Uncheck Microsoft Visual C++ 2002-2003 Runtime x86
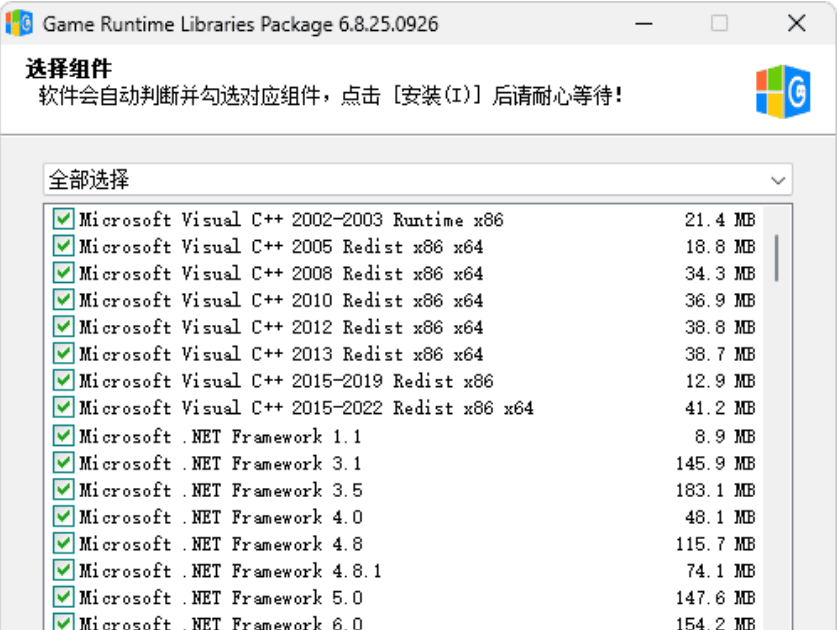Image resolution: width=837 pixels, height=630 pixels. pos(62,219)
